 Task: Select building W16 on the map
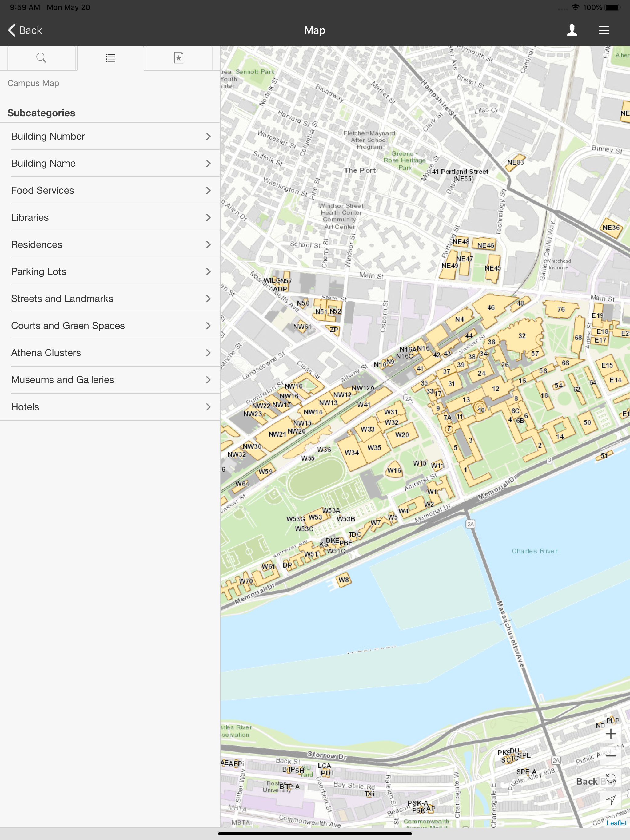tap(394, 470)
